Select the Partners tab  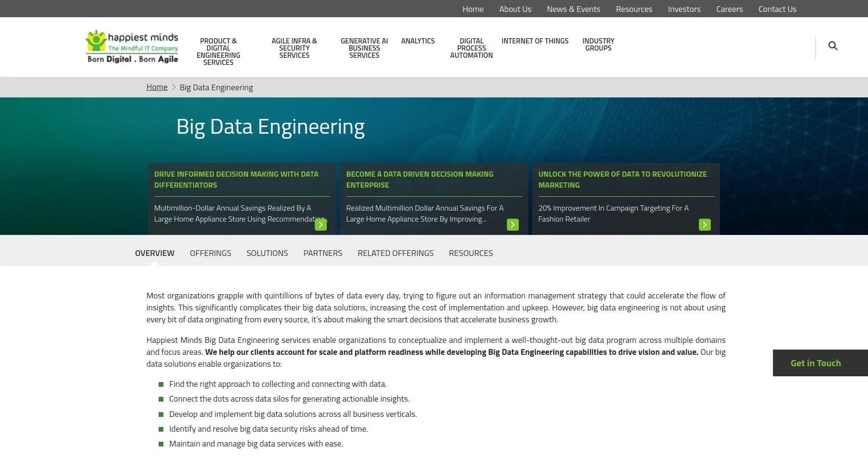pyautogui.click(x=322, y=253)
